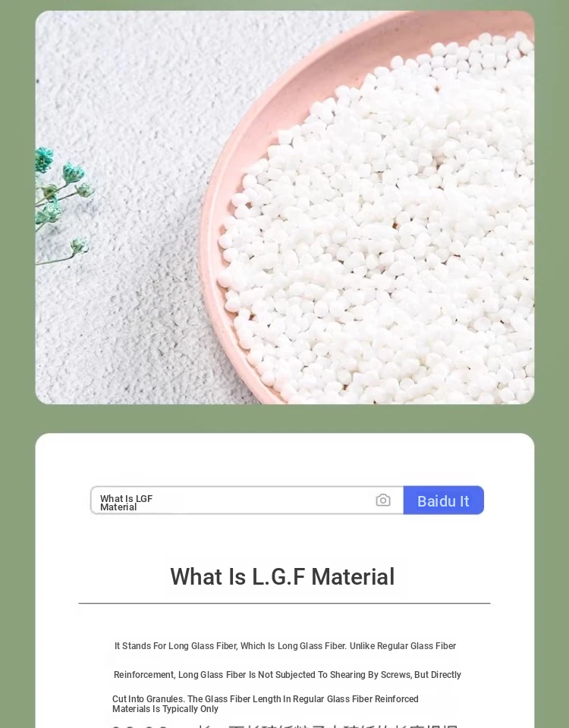Focus the search input field
569x728 pixels.
247,500
